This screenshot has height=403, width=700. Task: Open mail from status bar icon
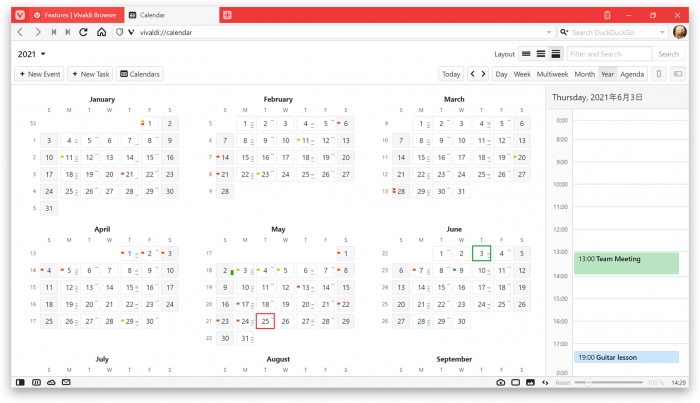[x=66, y=382]
